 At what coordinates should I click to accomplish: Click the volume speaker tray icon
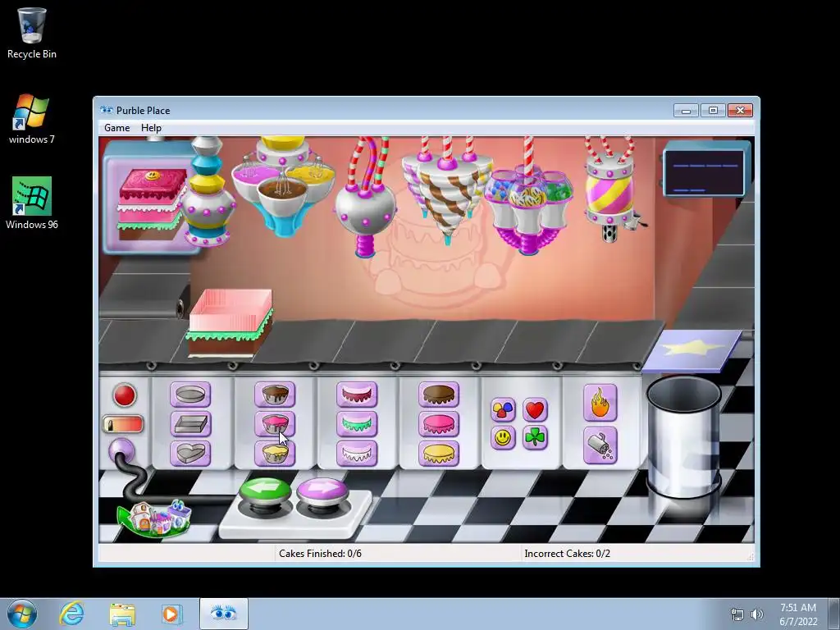pos(757,614)
